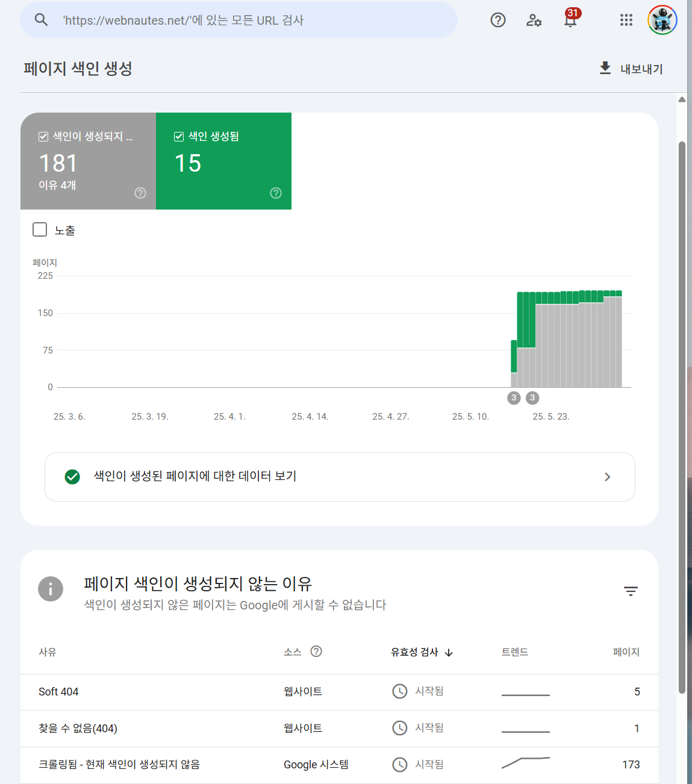This screenshot has height=784, width=692.
Task: Click help icon next to 소스 column
Action: 316,651
